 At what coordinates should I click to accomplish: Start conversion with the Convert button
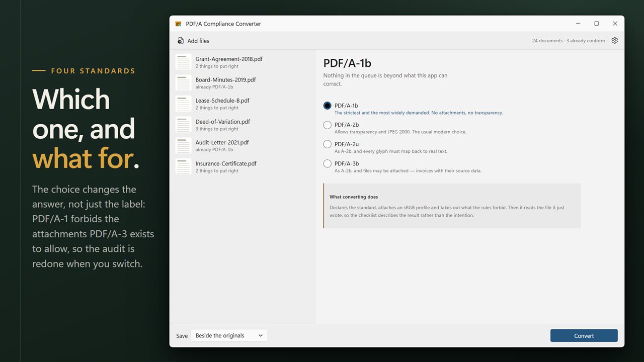pos(584,336)
